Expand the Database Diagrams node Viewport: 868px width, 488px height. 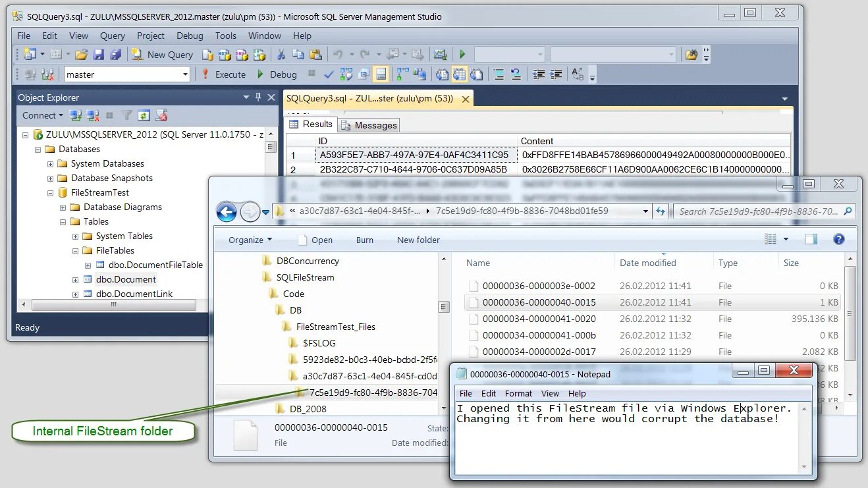coord(63,207)
